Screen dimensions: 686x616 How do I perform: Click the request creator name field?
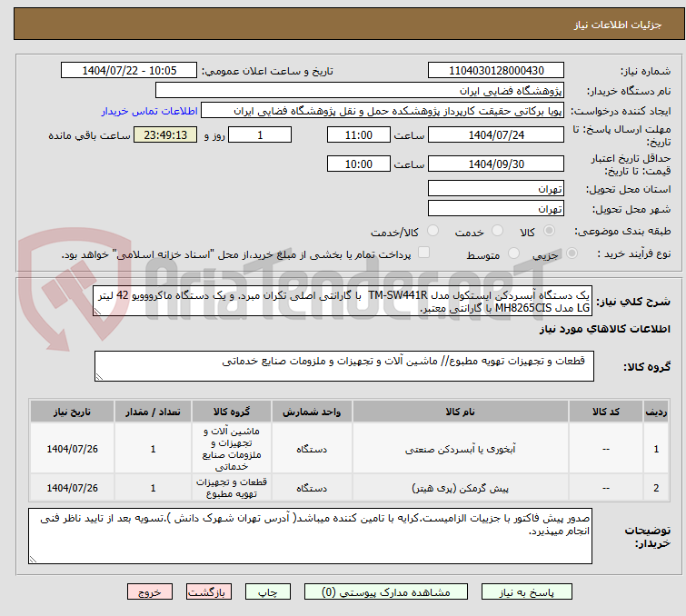pyautogui.click(x=383, y=111)
